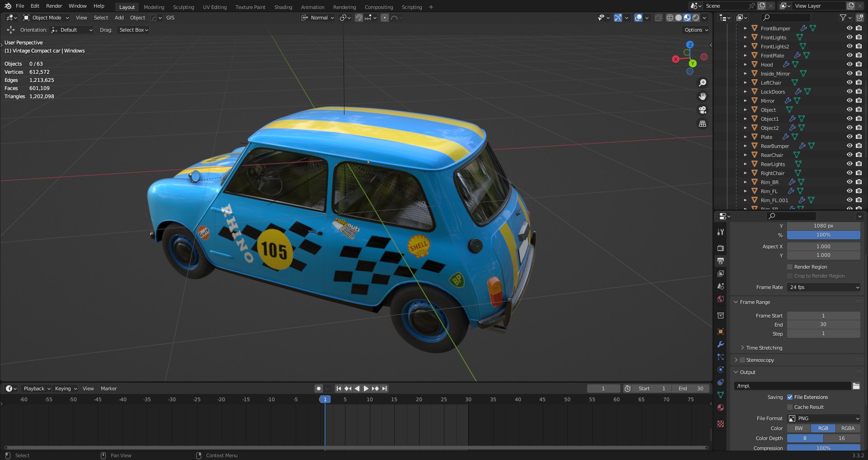Open the Playback popover in timeline
Screen dimensions: 868x460
tap(37, 389)
